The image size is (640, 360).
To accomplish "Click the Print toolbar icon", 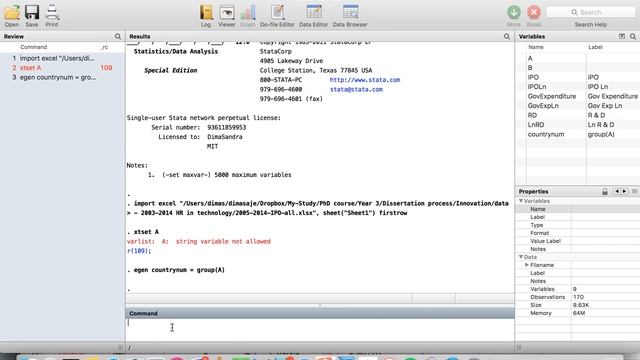I will pyautogui.click(x=52, y=13).
